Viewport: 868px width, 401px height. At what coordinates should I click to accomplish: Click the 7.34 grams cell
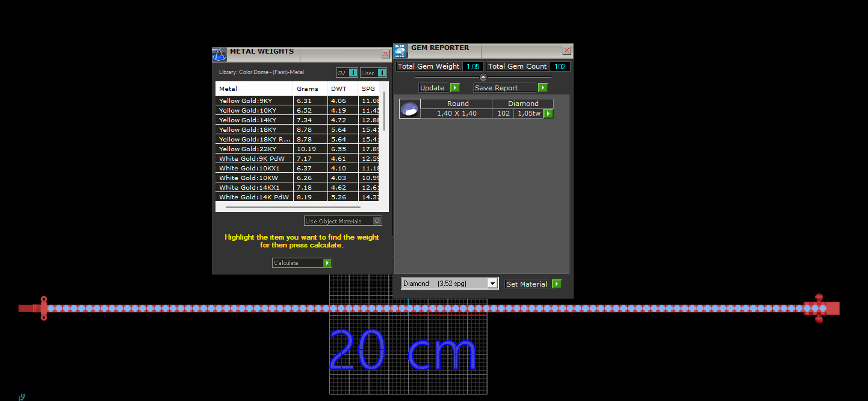coord(310,120)
